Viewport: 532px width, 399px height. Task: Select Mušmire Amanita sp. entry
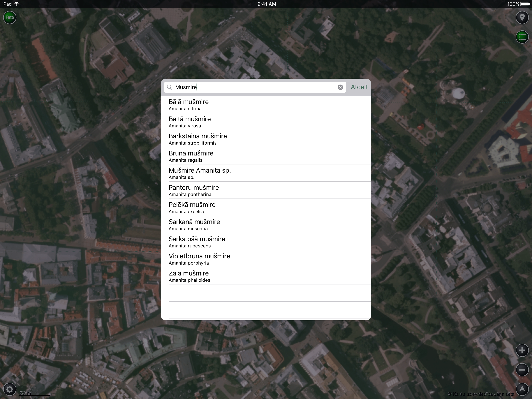[266, 173]
